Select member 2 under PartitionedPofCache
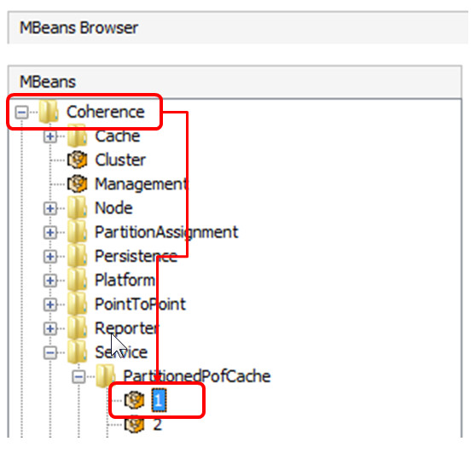The height and width of the screenshot is (453, 476). [158, 424]
